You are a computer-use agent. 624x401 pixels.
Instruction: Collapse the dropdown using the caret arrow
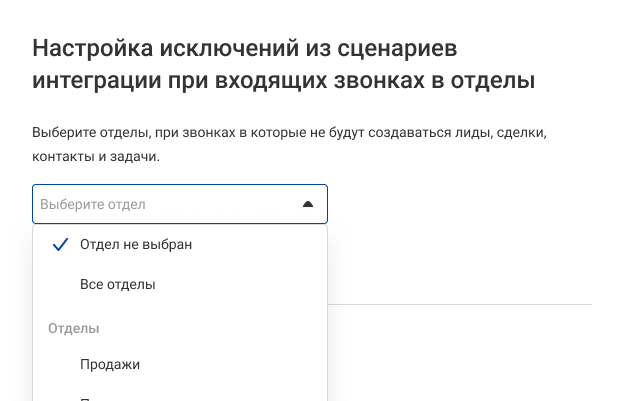308,204
